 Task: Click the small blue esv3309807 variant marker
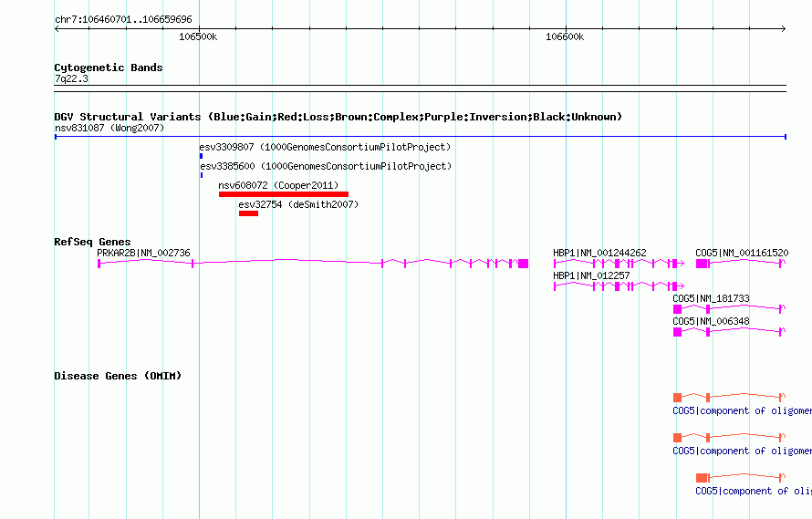point(201,156)
